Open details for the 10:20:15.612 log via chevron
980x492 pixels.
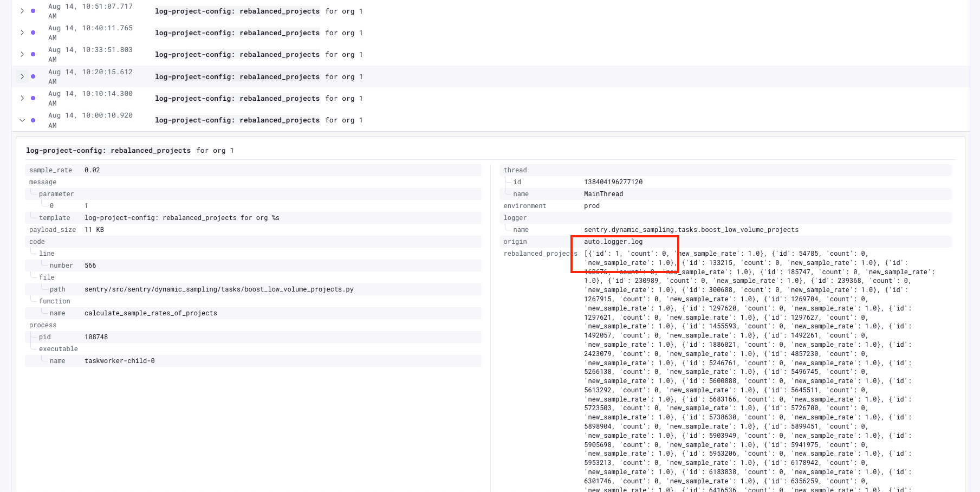(22, 76)
